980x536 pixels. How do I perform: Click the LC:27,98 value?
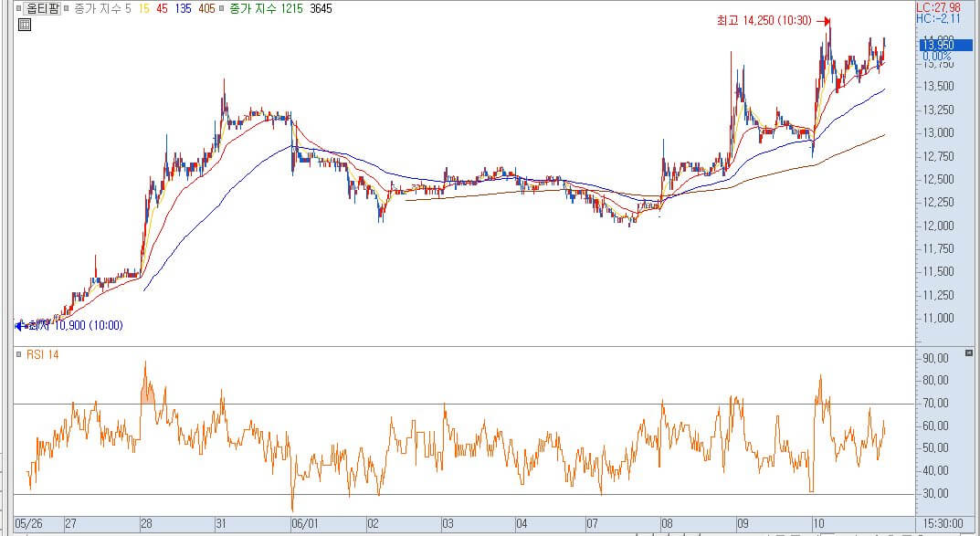[x=938, y=8]
